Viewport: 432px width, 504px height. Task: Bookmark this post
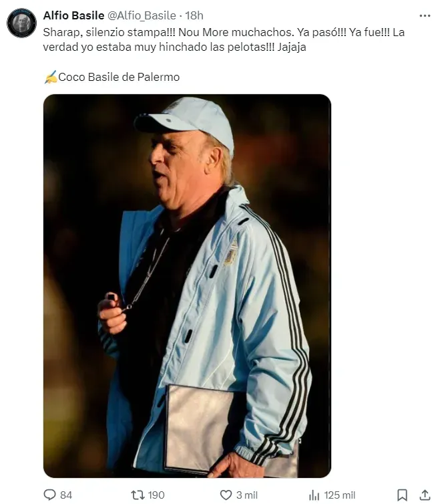[402, 495]
